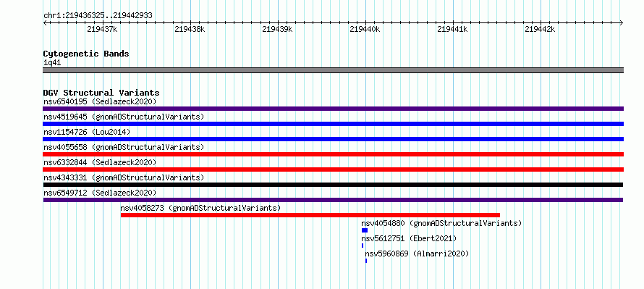Select the nsv4055658 red variant bar
Viewport: 644px width, 289px height.
tap(333, 154)
